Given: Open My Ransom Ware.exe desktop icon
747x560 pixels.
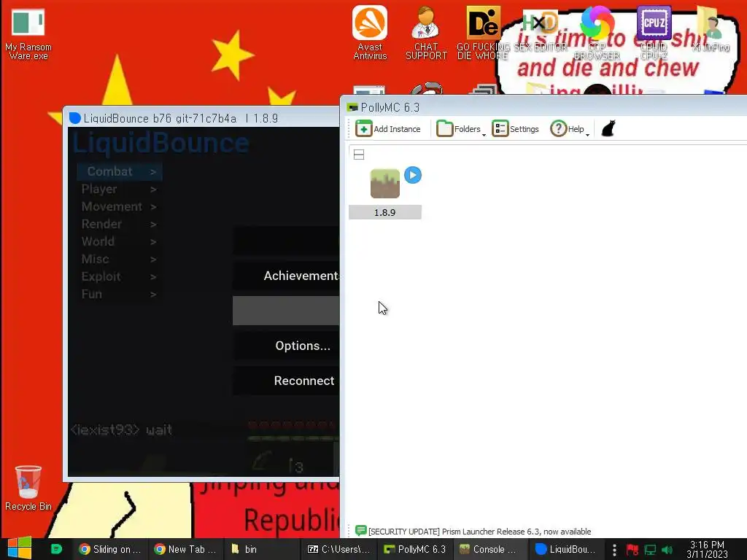Looking at the screenshot, I should 28,34.
